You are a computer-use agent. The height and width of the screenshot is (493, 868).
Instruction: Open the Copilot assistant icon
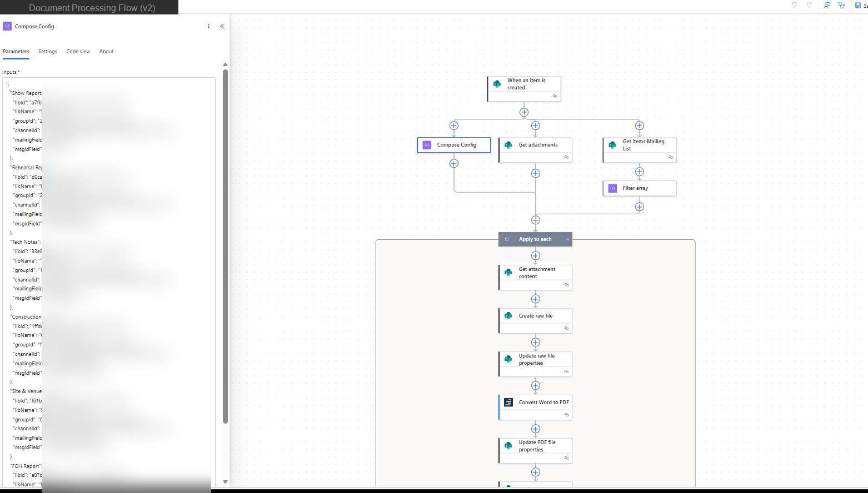click(x=827, y=6)
